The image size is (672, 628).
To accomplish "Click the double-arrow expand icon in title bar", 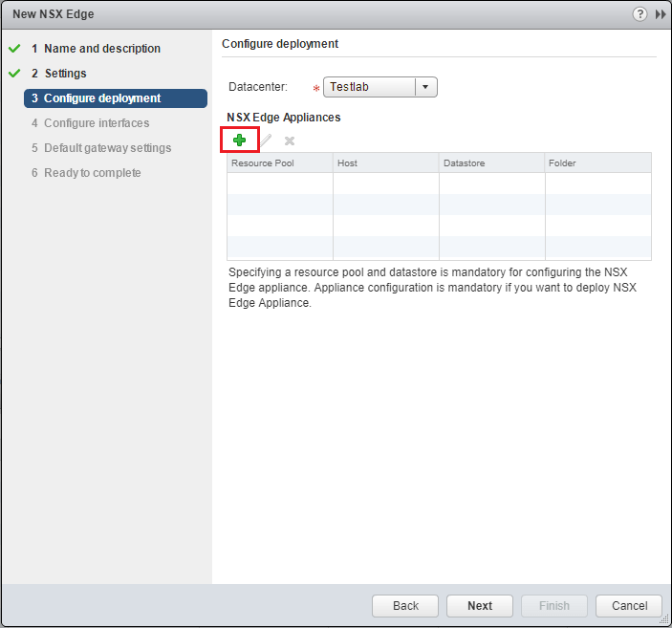I will point(661,14).
